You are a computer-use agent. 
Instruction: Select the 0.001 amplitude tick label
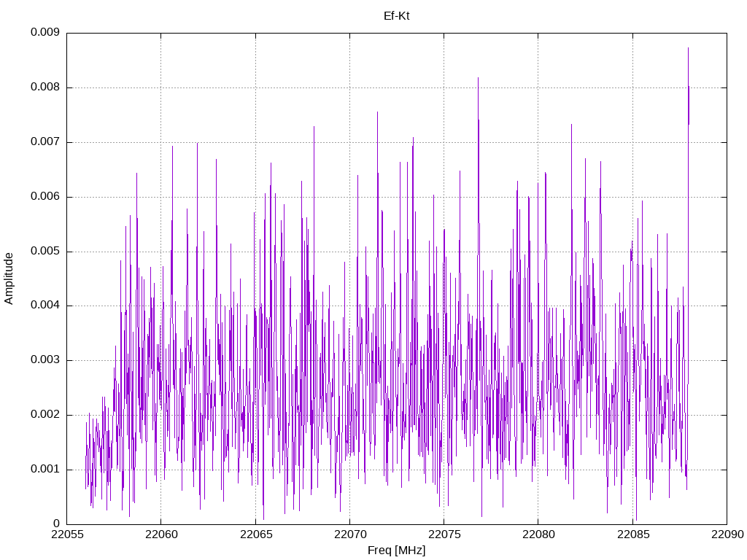point(45,470)
